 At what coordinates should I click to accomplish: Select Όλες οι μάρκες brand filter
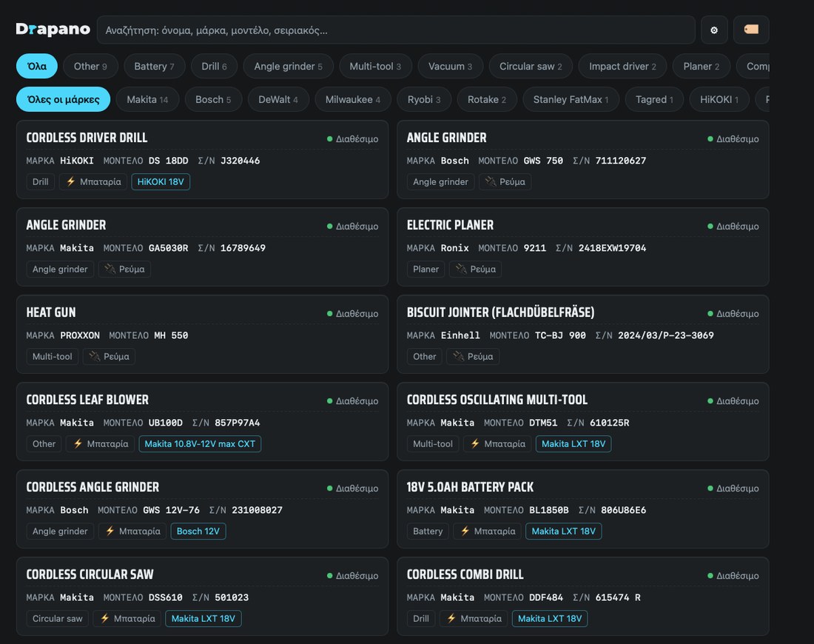pos(64,99)
